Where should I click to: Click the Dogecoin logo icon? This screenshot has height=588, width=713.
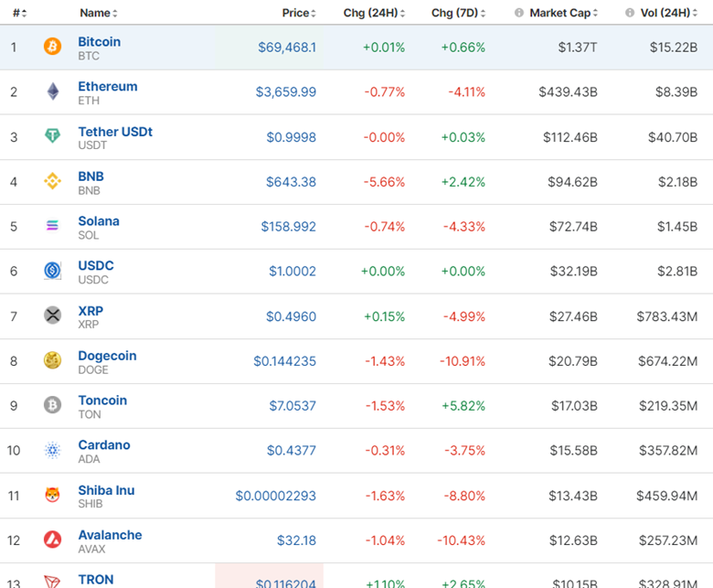52,360
